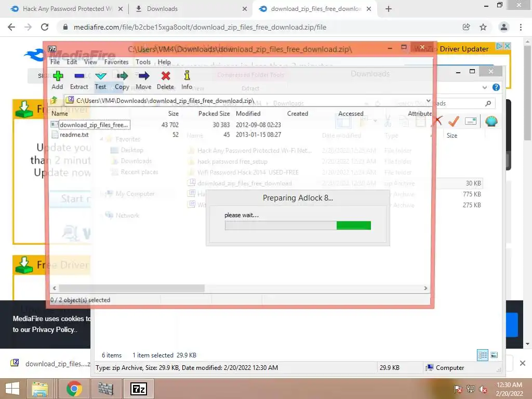532x399 pixels.
Task: Open the Help menu in 7-Zip
Action: [164, 62]
